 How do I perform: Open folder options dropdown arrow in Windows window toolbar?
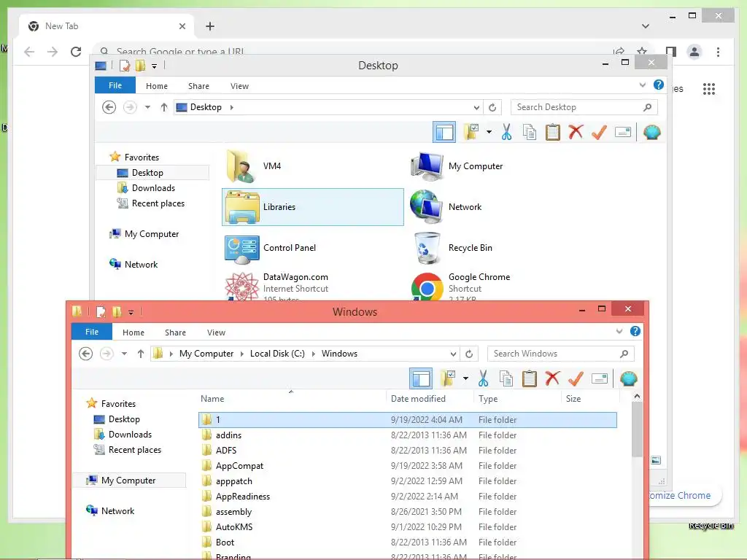pos(465,378)
